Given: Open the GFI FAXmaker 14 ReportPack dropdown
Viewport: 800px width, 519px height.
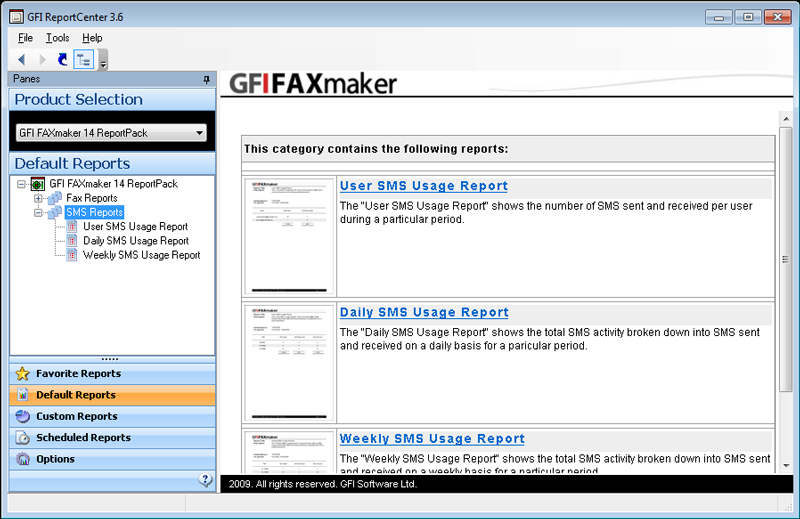Looking at the screenshot, I should point(111,133).
